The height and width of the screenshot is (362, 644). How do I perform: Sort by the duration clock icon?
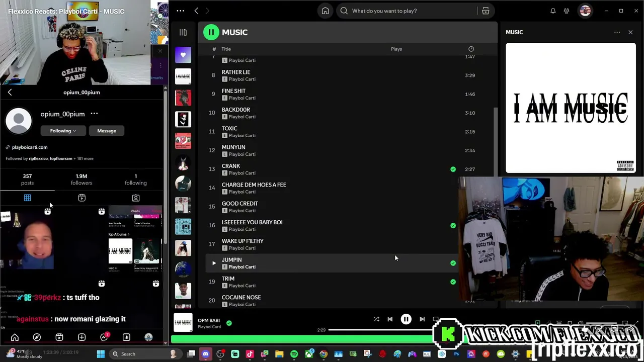pyautogui.click(x=471, y=49)
